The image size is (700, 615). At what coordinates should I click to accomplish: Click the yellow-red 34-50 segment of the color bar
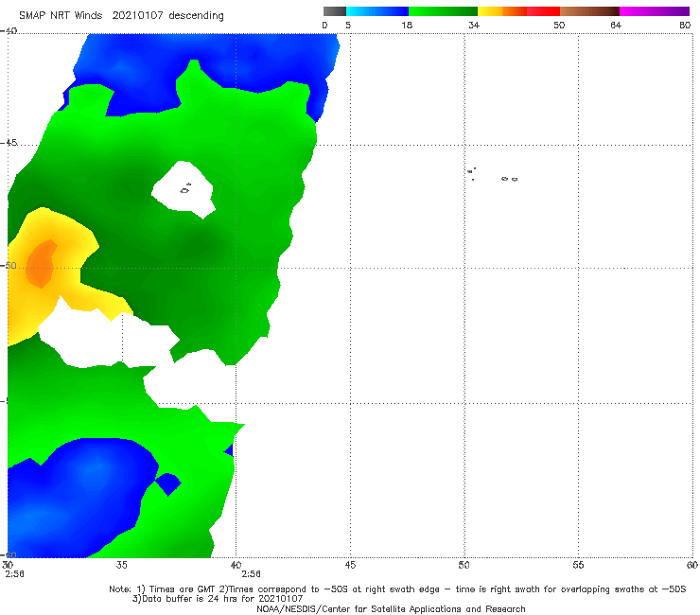pyautogui.click(x=518, y=11)
